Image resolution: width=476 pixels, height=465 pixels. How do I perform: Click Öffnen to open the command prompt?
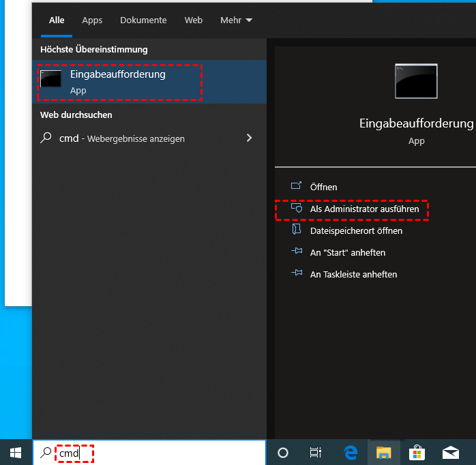click(x=323, y=187)
